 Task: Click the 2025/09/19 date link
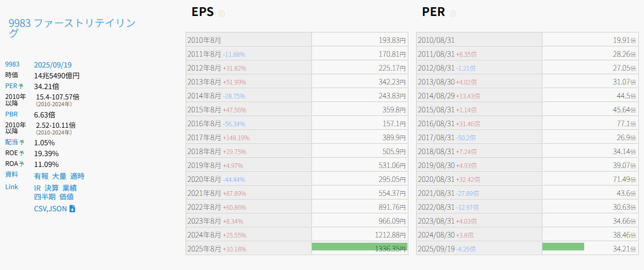tap(53, 65)
